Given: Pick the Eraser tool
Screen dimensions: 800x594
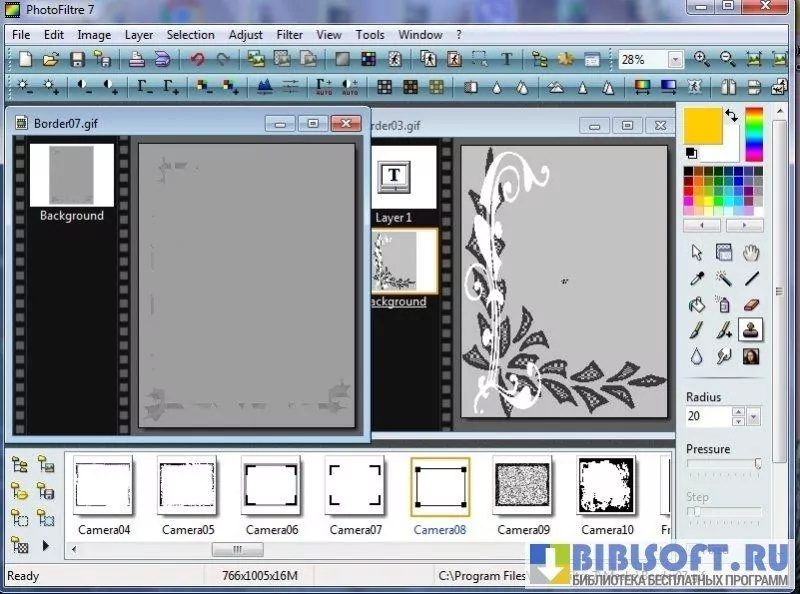Looking at the screenshot, I should coord(751,303).
